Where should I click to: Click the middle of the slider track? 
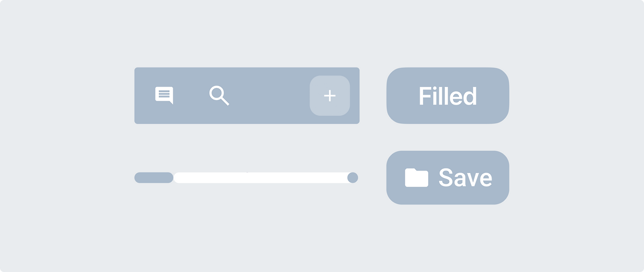tap(247, 177)
